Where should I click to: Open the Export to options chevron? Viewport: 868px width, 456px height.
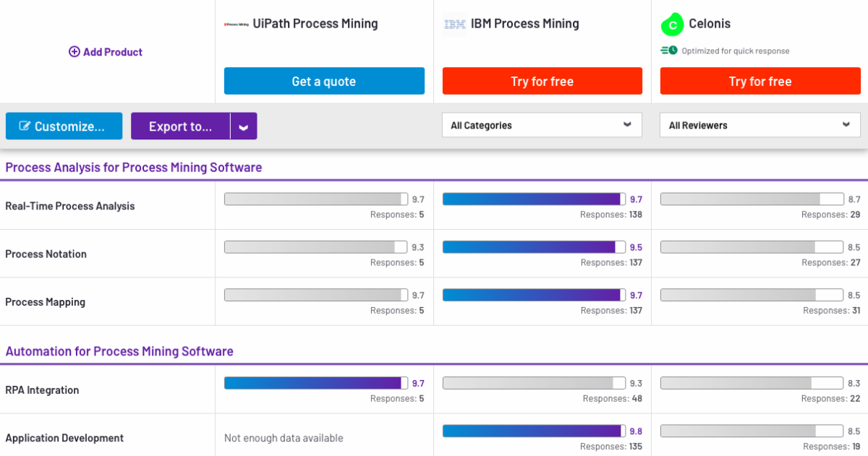pyautogui.click(x=244, y=126)
